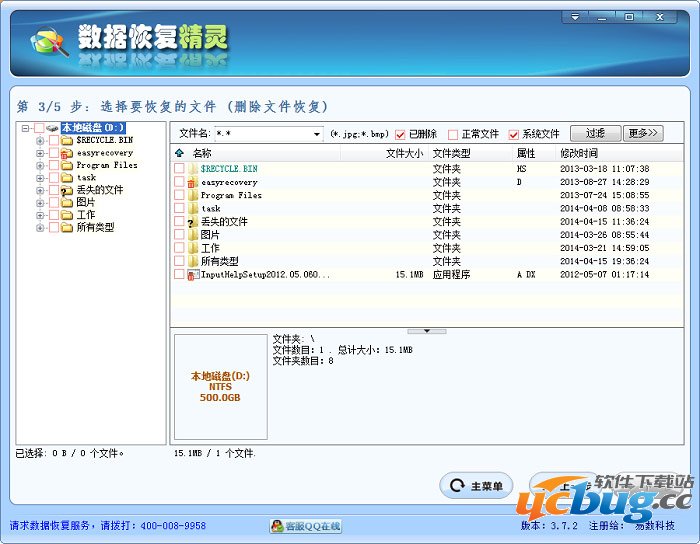This screenshot has width=700, height=544.
Task: Check the Program Files checkbox in file list
Action: pos(179,195)
